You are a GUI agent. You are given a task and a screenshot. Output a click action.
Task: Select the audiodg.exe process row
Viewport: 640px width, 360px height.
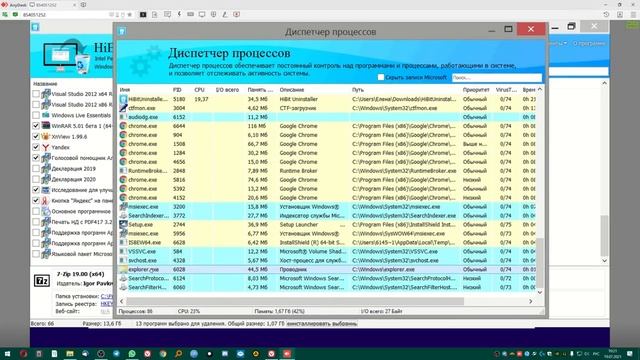327,117
